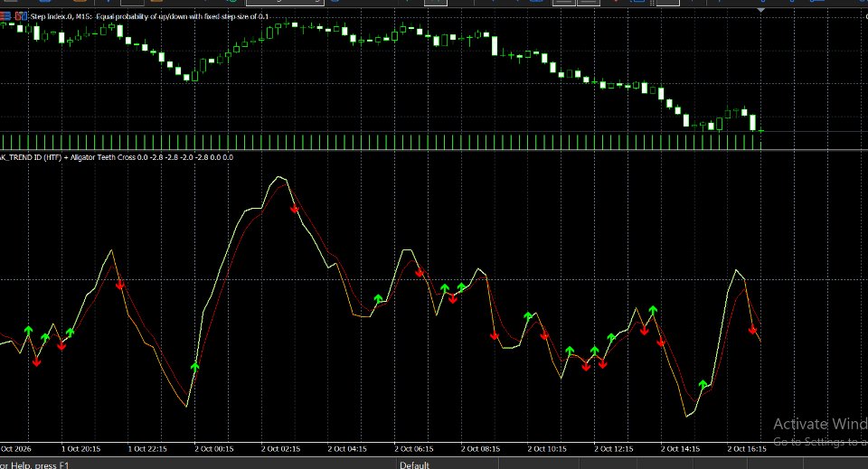Click the green arrow above the 2 Oct 14:15 label
Image resolution: width=868 pixels, height=469 pixels.
tap(703, 384)
